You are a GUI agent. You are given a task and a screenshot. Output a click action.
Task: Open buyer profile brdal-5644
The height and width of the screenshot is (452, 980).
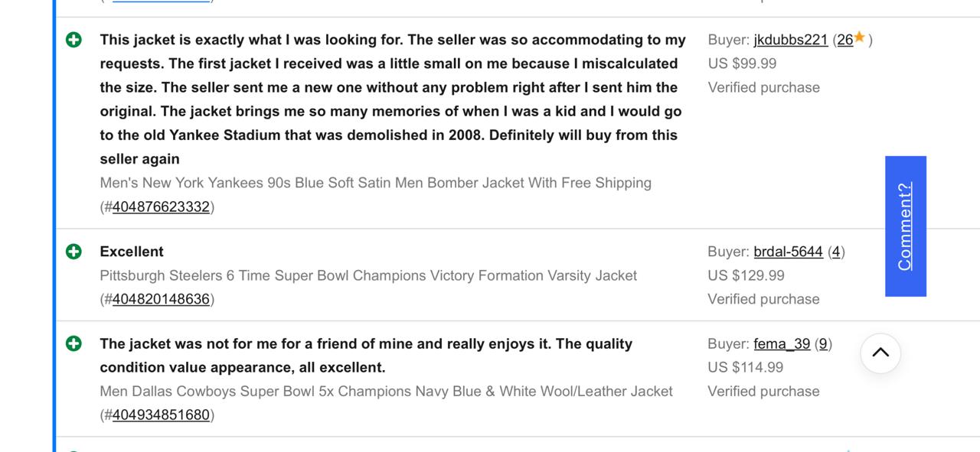[789, 251]
